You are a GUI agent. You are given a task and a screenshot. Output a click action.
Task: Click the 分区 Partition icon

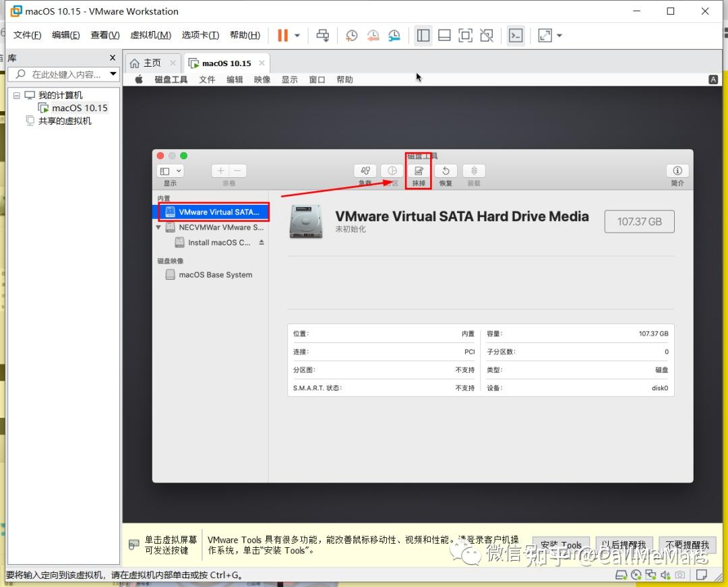[392, 171]
